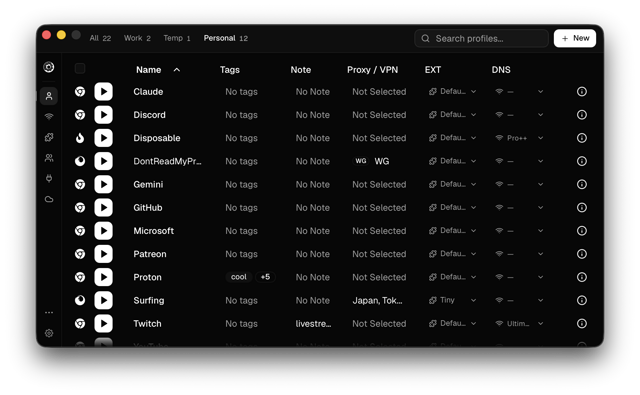Open the more options ellipsis in sidebar

(x=49, y=313)
